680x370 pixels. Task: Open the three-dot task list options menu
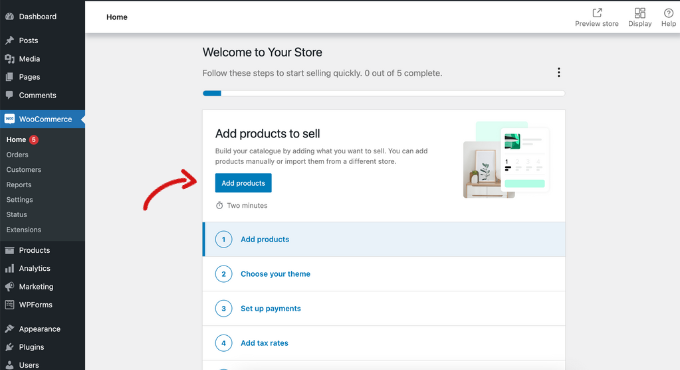point(559,72)
